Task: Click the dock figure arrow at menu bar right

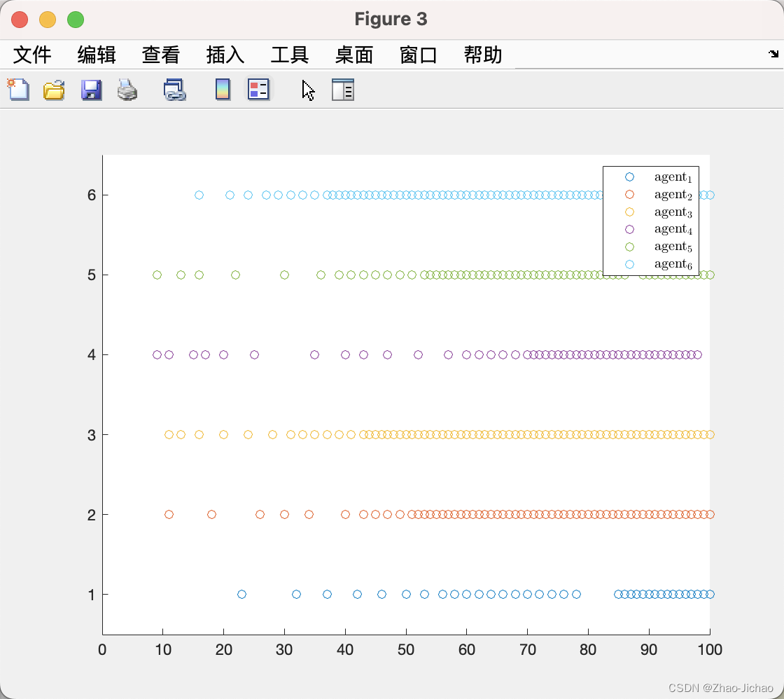Action: point(773,53)
